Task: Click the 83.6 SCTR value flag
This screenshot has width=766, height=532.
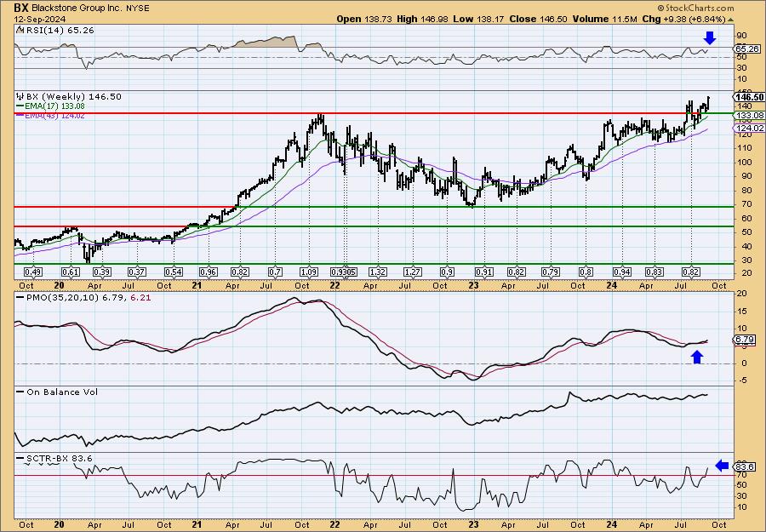Action: 746,466
